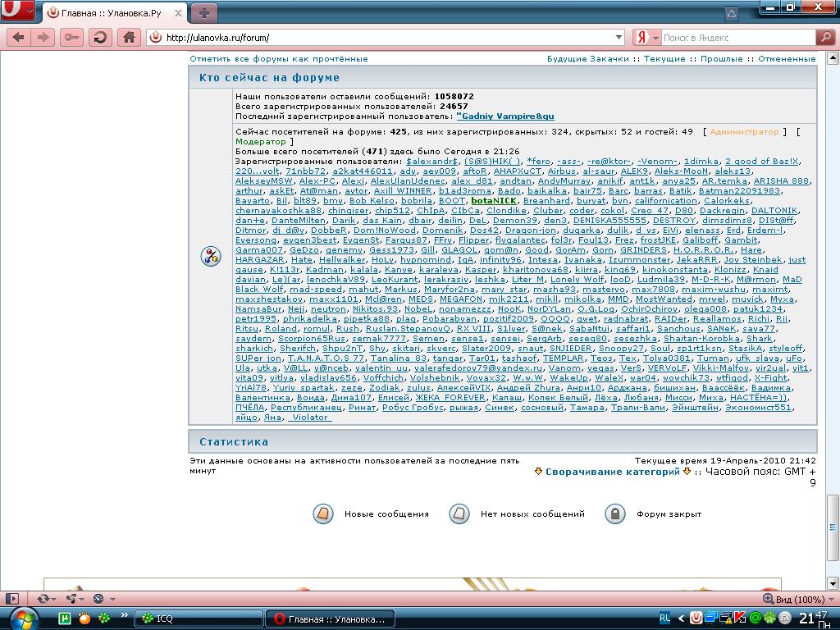Toggle the side panel button in status bar
Screen dimensions: 840x630
point(11,599)
